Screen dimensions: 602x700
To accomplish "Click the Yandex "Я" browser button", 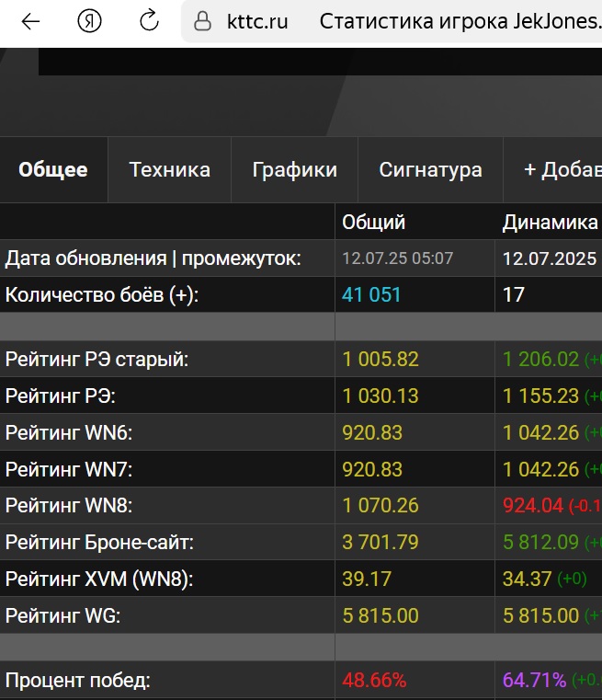I will point(89,22).
